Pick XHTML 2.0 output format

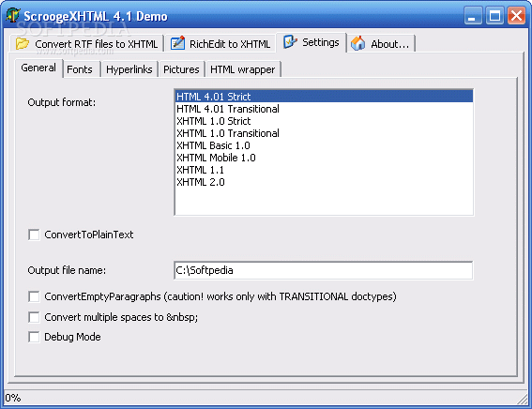(x=324, y=182)
